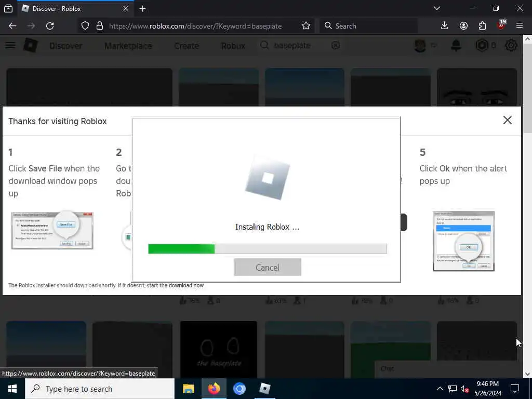Click the uBlock extension badge showing 19
The image size is (532, 399).
click(501, 25)
